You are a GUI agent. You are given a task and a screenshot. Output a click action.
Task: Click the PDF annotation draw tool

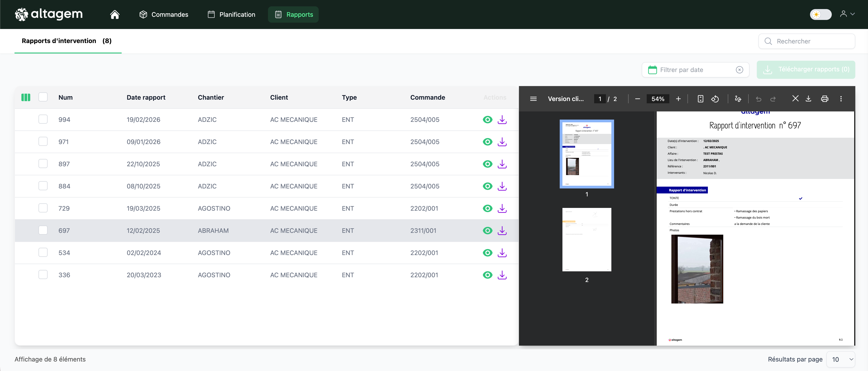738,99
